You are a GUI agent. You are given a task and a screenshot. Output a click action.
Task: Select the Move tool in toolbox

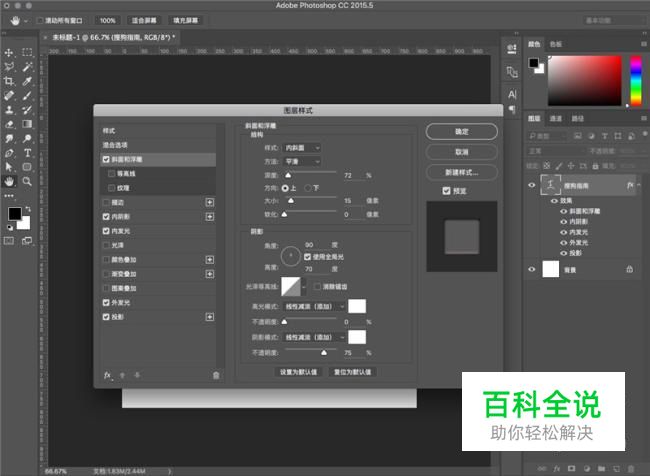(9, 53)
